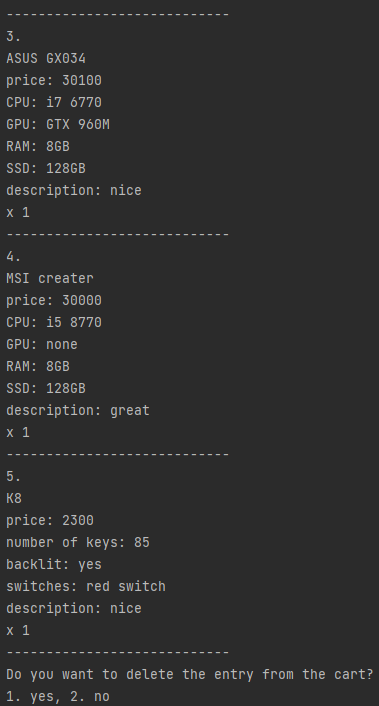Click the delete entry from cart prompt

[190, 674]
